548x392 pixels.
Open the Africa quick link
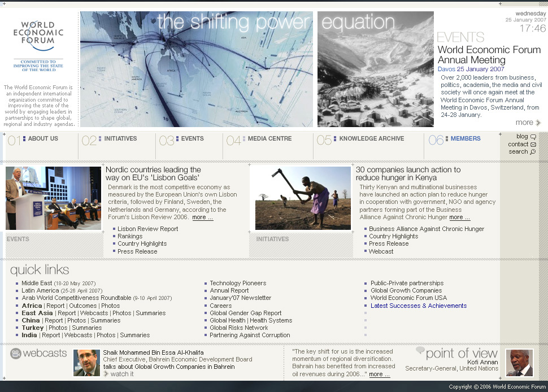[x=32, y=306]
